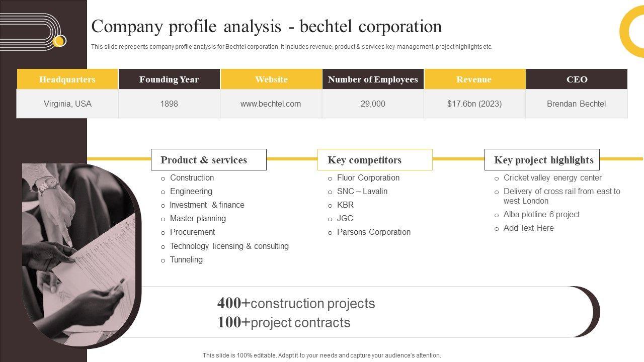Click the $17.6bn (2023) revenue value
The width and height of the screenshot is (644, 362).
point(474,104)
